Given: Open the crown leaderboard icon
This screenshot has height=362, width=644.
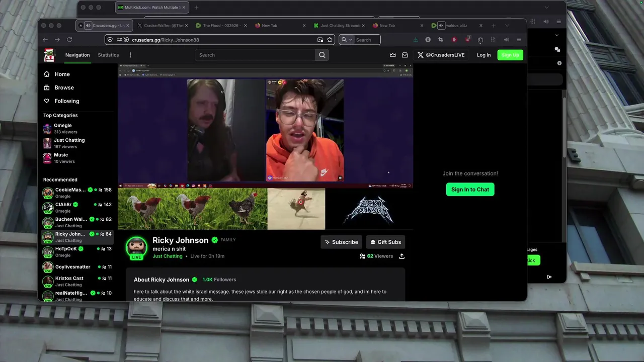Looking at the screenshot, I should click(x=393, y=55).
